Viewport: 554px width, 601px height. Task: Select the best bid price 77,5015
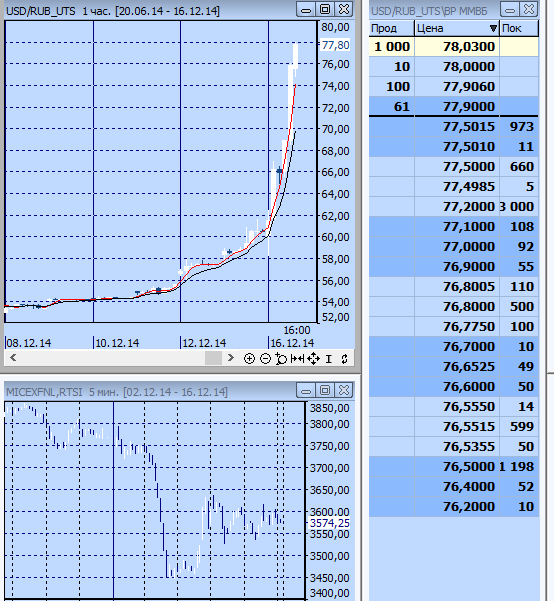[x=469, y=126]
